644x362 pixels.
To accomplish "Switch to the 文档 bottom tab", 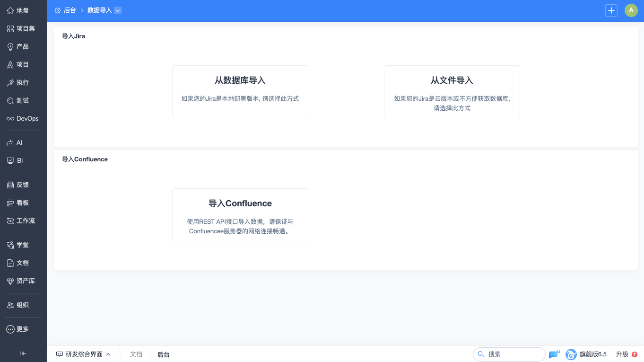I will click(136, 354).
